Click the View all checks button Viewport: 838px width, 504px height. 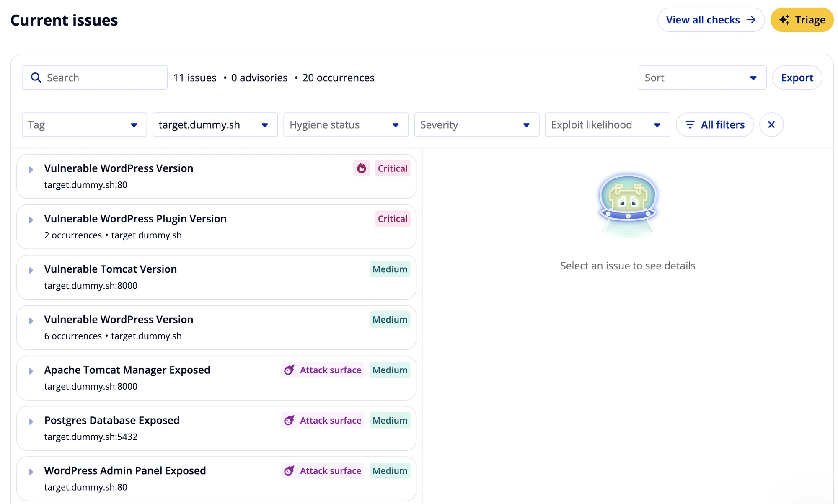pyautogui.click(x=711, y=20)
